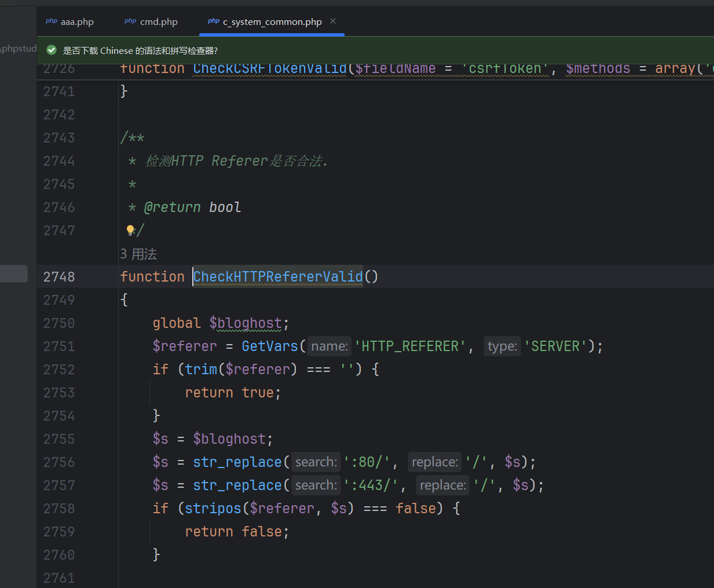This screenshot has width=714, height=588.
Task: Click line number 2741 in the gutter
Action: [x=59, y=92]
